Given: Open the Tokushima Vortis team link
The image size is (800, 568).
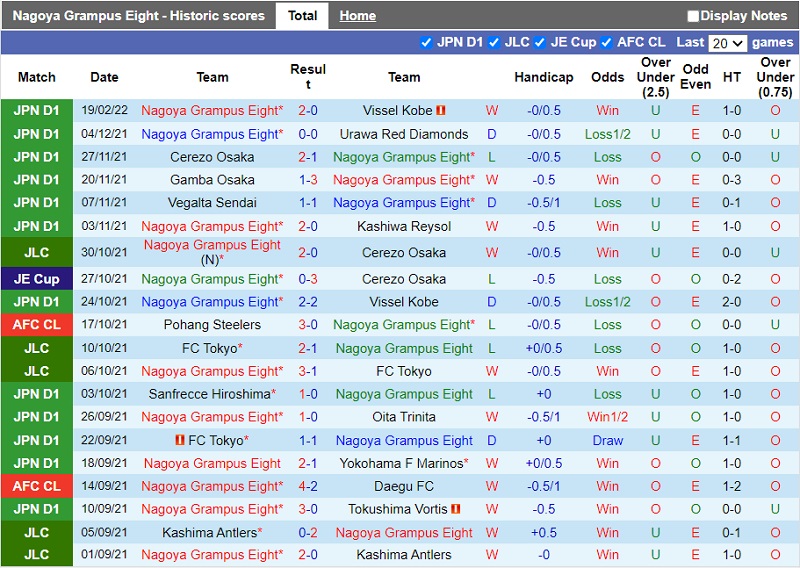Looking at the screenshot, I should (x=404, y=509).
